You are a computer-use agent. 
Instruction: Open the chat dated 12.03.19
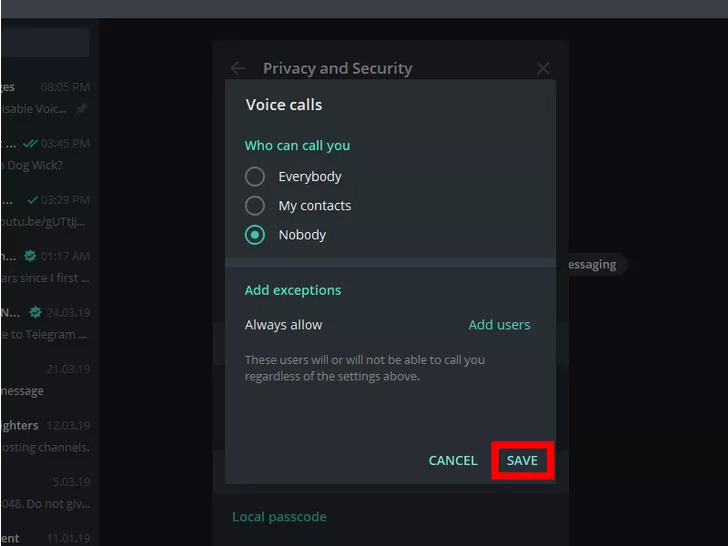45,436
